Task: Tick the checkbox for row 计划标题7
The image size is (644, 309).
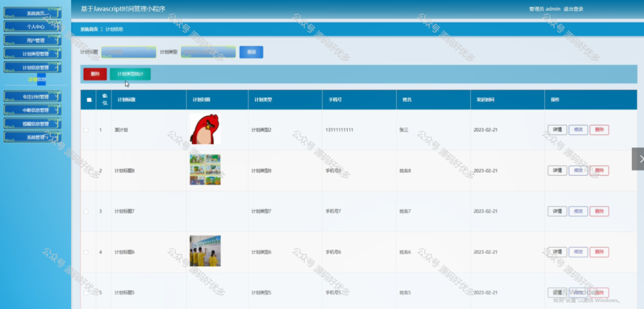Action: coord(86,211)
